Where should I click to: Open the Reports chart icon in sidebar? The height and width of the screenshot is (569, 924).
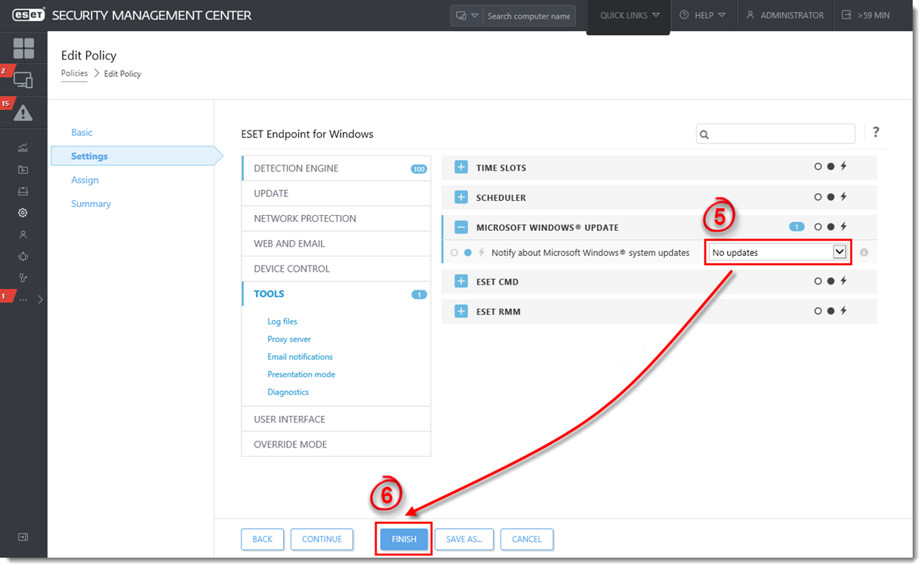point(23,148)
